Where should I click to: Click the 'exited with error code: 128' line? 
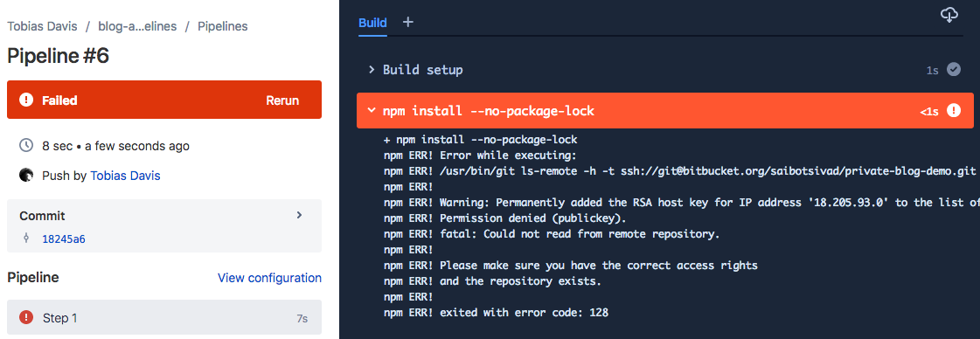(496, 312)
